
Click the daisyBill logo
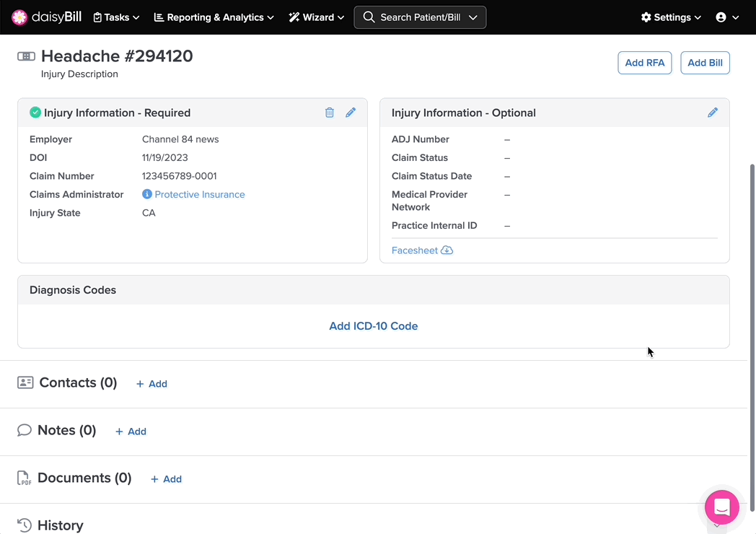(x=46, y=17)
